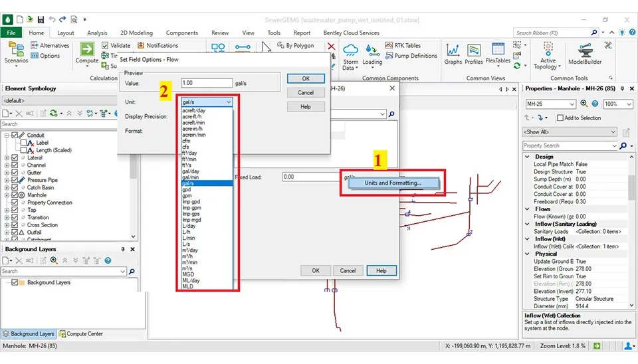Screen dimensions: 638x364
Task: Switch to the Analysis ribbon tab
Action: tap(97, 33)
